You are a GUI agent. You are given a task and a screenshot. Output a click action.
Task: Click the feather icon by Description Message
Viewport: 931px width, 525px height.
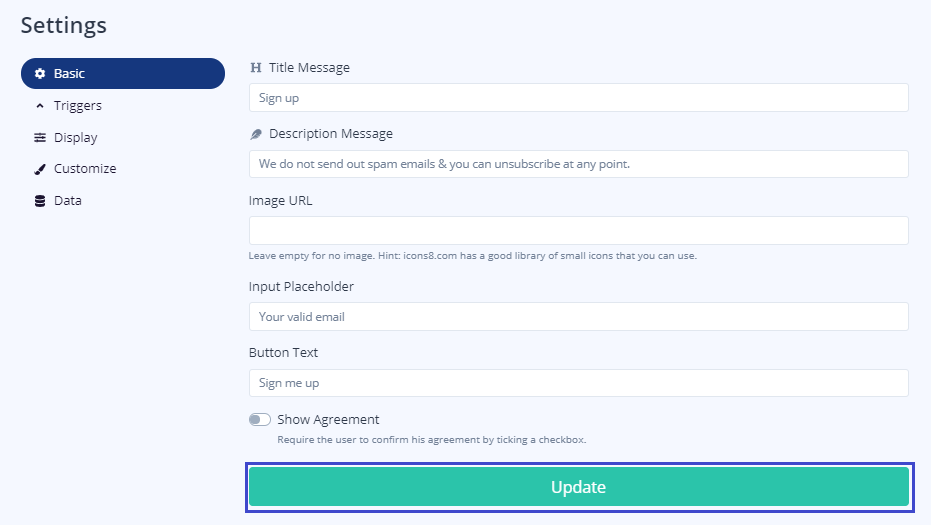click(x=256, y=134)
